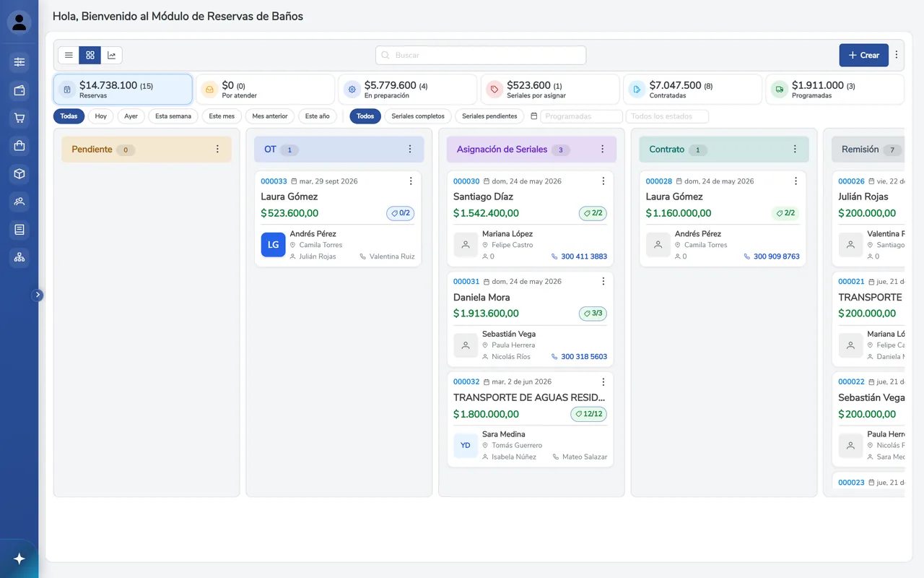Click the 2/2 serial tag on card 000028
Image resolution: width=924 pixels, height=578 pixels.
785,213
